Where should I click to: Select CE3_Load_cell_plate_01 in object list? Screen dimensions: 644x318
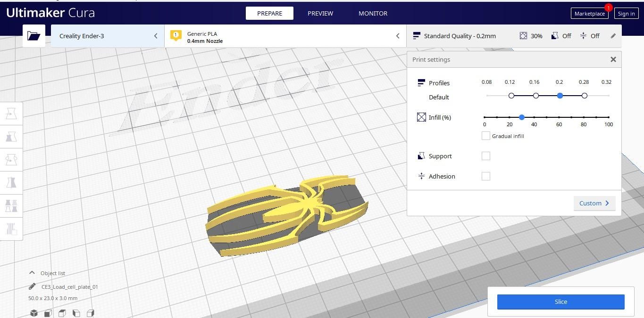pos(70,286)
